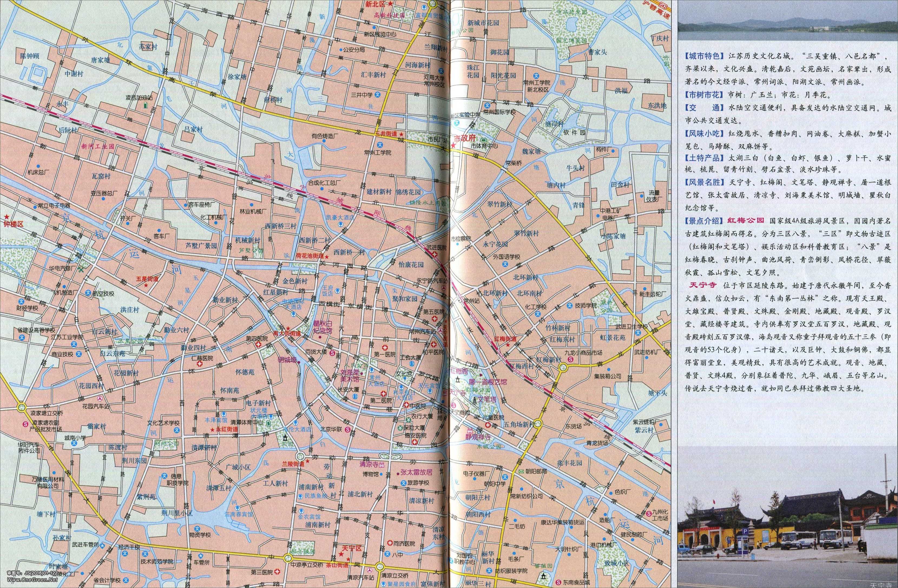Click the 红梅公园 heading in the sidebar text
Image resolution: width=898 pixels, height=588 pixels.
point(746,220)
